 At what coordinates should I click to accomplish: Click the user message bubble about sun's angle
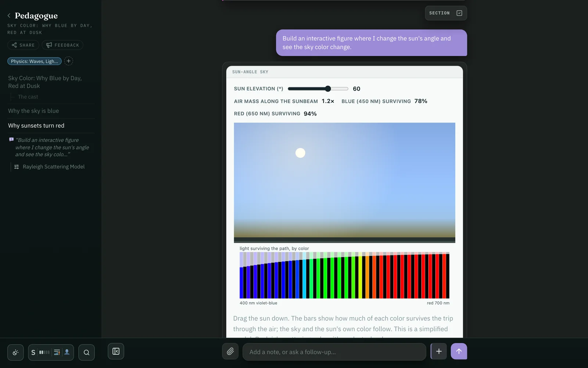(371, 43)
